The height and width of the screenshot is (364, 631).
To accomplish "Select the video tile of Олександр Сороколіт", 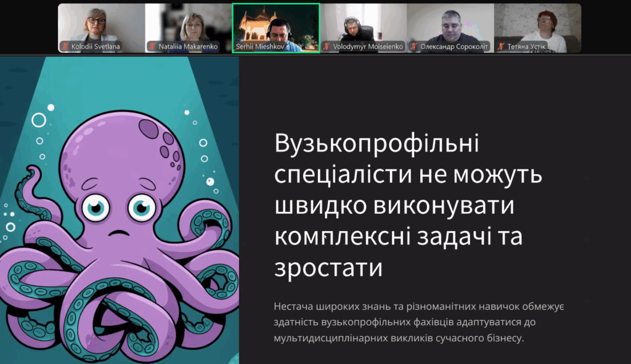I will click(x=450, y=25).
